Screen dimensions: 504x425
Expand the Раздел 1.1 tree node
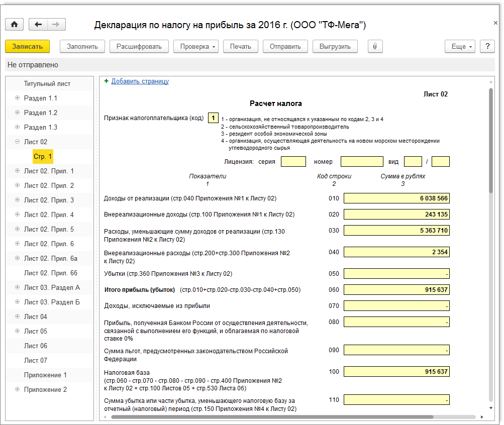(x=18, y=98)
